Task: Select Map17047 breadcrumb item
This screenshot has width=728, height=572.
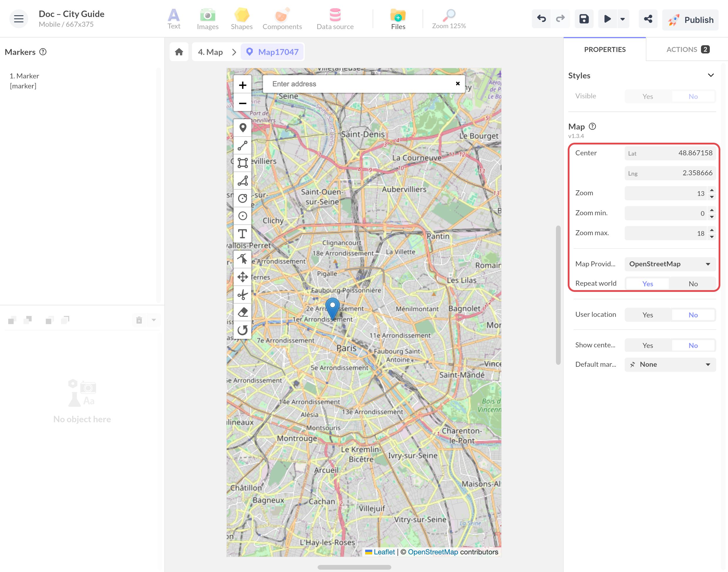Action: tap(272, 52)
